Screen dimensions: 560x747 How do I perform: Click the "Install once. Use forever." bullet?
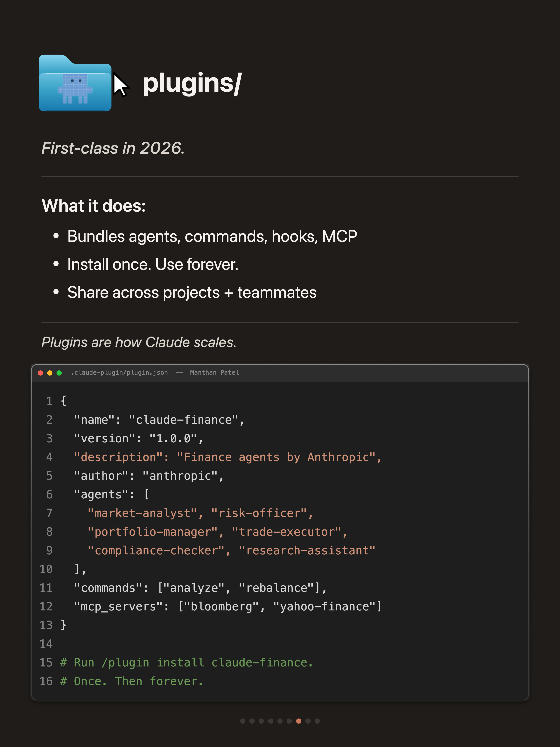(x=153, y=264)
